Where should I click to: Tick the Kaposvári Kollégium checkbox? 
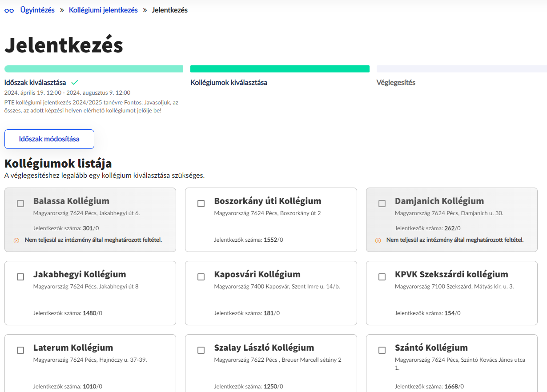pyautogui.click(x=201, y=277)
